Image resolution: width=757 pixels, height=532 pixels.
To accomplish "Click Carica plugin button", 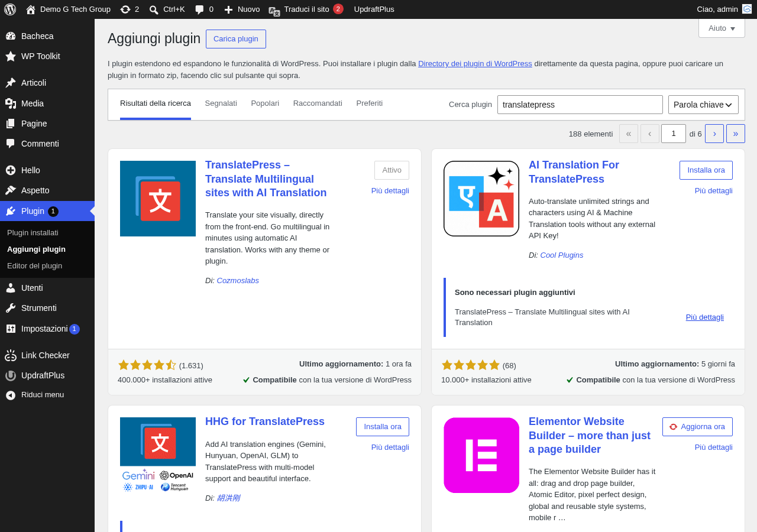I will coord(236,39).
